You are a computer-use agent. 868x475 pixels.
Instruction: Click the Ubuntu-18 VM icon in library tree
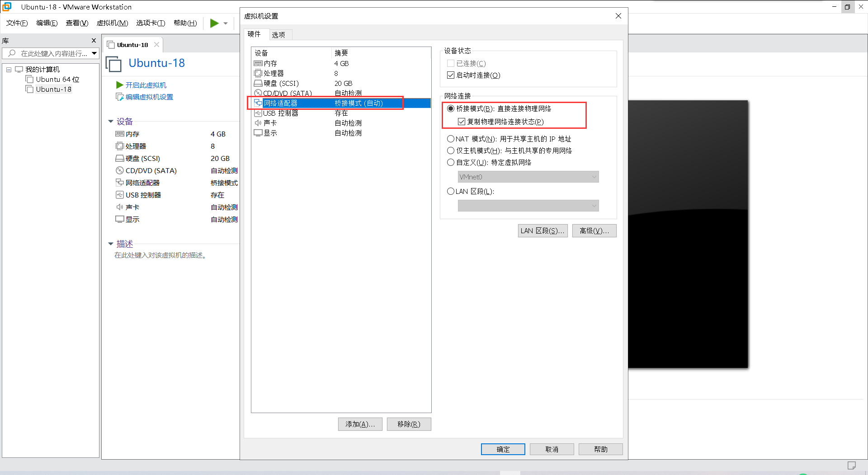click(x=30, y=89)
